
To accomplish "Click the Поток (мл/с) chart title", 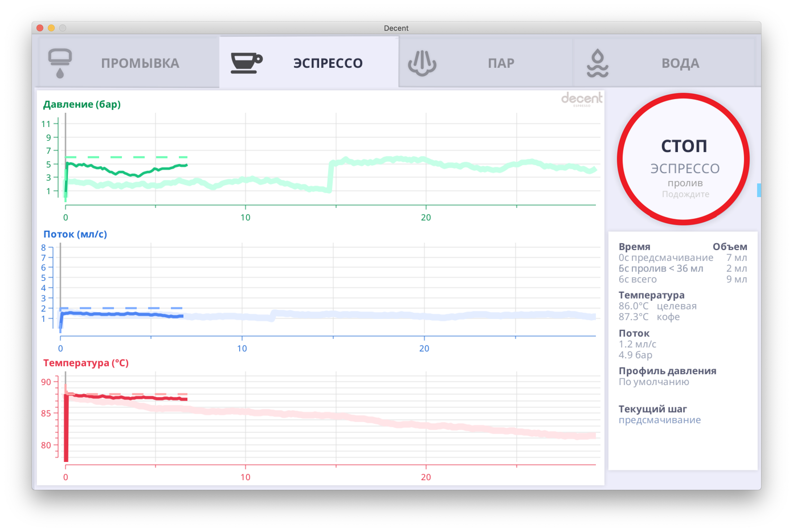I will [75, 234].
